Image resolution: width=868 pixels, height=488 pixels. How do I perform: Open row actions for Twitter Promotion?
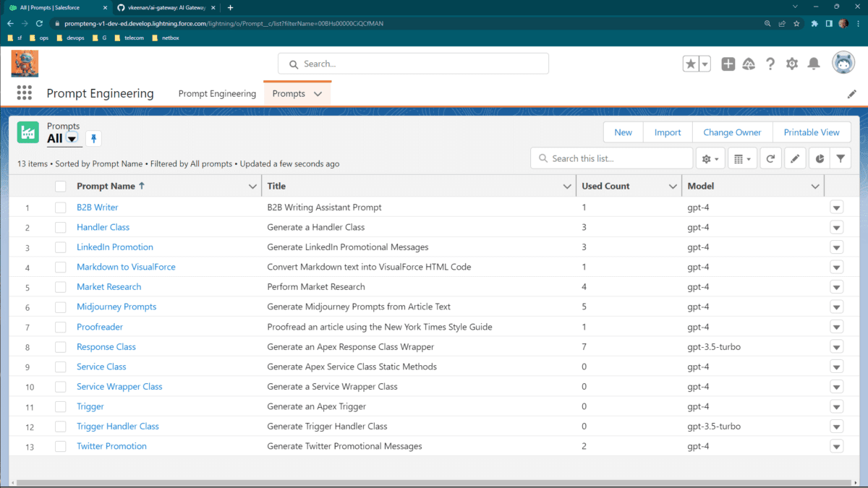pyautogui.click(x=837, y=446)
